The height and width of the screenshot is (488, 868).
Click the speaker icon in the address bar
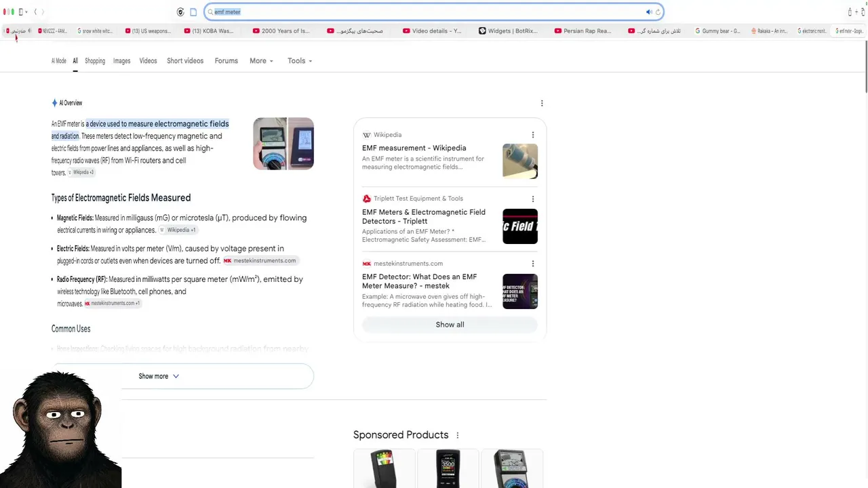pos(649,12)
